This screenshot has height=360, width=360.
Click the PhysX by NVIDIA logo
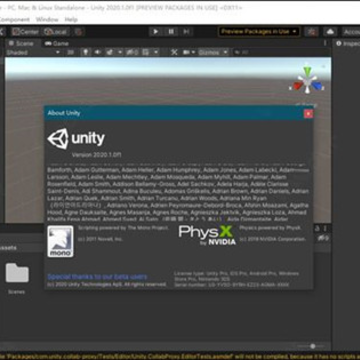207,235
